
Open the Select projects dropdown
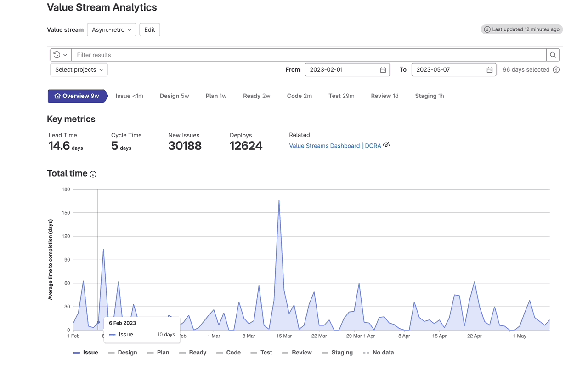tap(79, 70)
